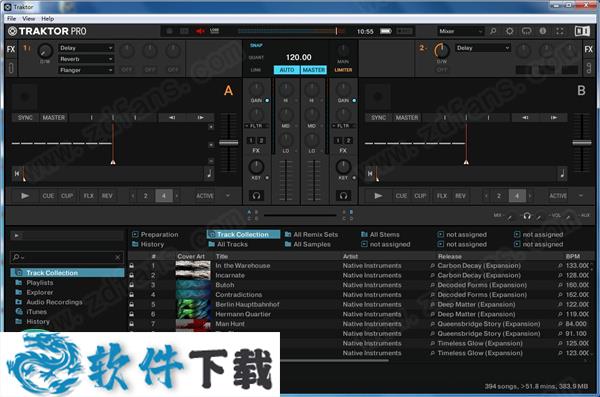Click the headphones cue mix icon
600x397 pixels.
coord(527,216)
